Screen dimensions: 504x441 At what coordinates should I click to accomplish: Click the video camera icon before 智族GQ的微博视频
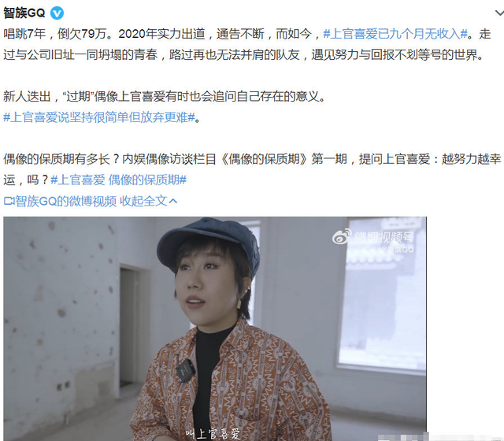click(9, 202)
